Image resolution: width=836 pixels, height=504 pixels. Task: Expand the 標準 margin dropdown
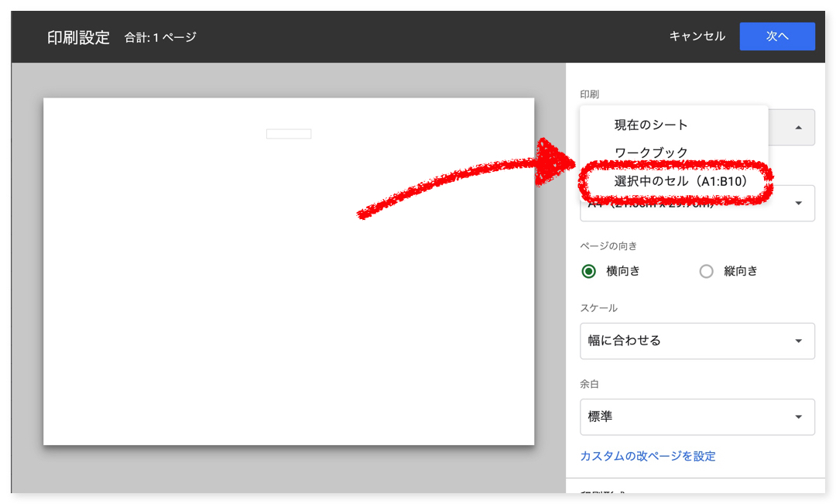697,417
